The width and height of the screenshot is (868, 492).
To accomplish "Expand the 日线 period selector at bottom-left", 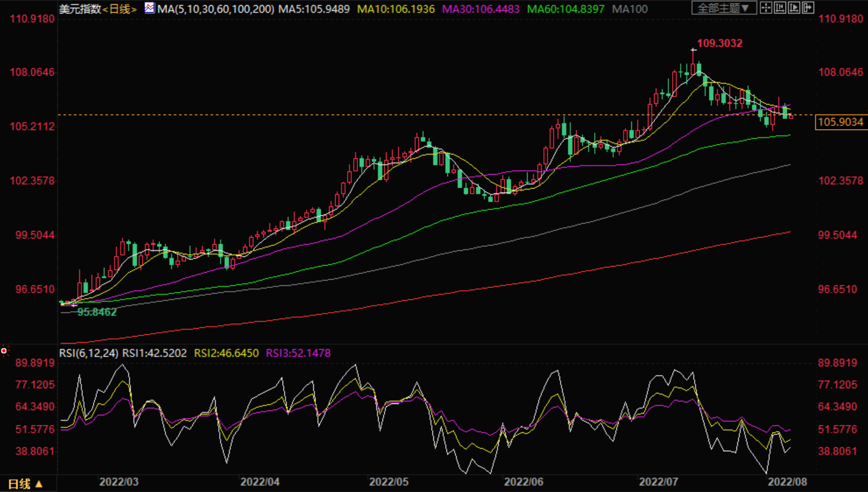I will pos(25,484).
